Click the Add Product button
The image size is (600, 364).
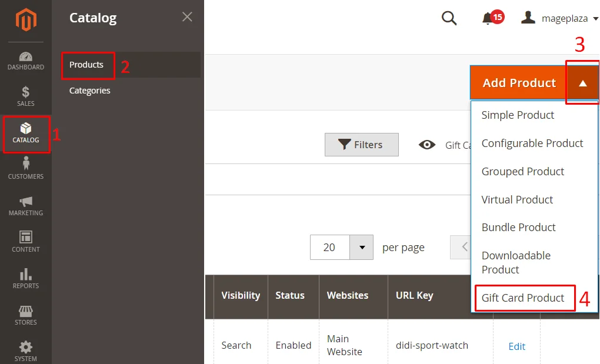519,83
